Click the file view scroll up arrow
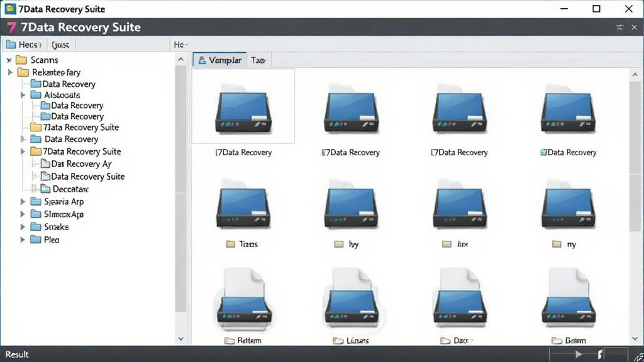Image resolution: width=644 pixels, height=362 pixels. pos(635,74)
